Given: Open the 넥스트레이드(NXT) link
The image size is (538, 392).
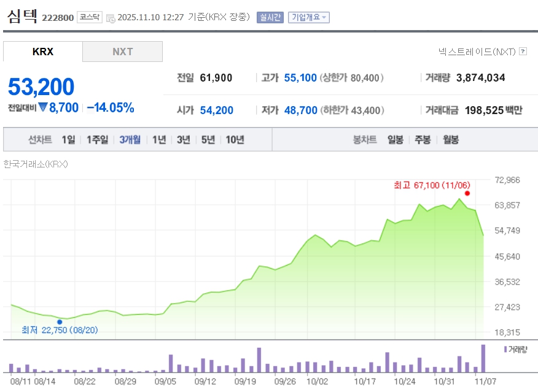Looking at the screenshot, I should point(477,52).
